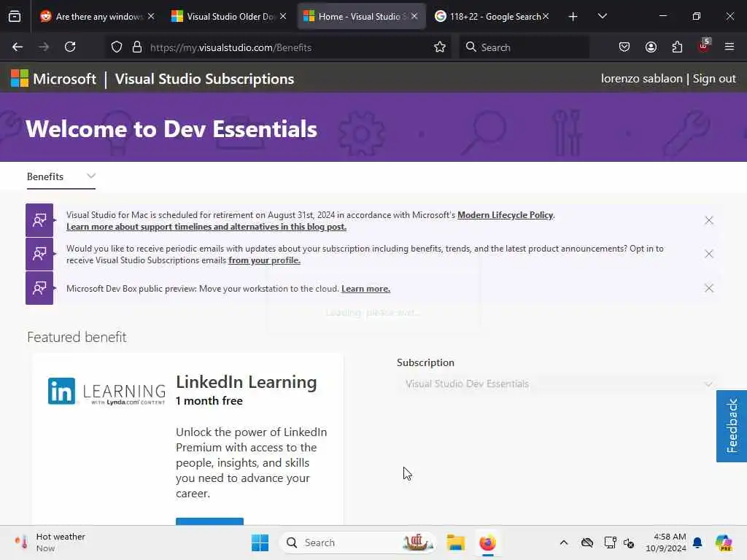Viewport: 747px width, 560px height.
Task: Click the announcement icon beside periodic emails notice
Action: 39,254
